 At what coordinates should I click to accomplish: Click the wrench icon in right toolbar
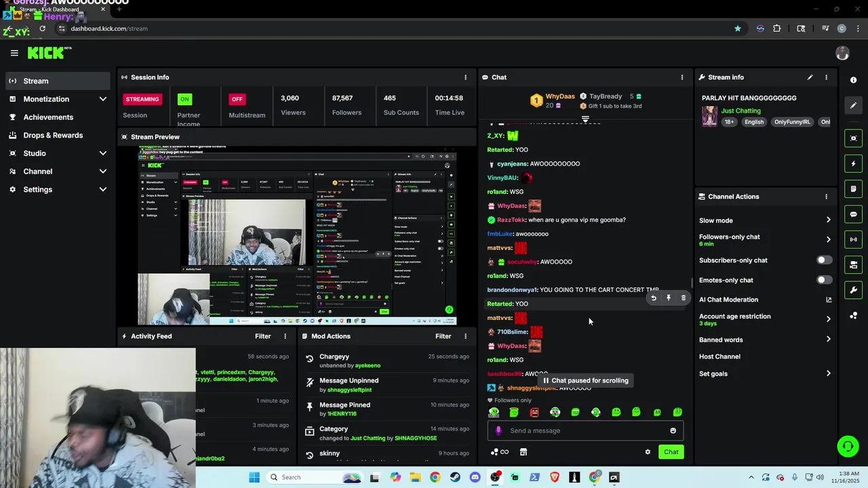pyautogui.click(x=853, y=290)
